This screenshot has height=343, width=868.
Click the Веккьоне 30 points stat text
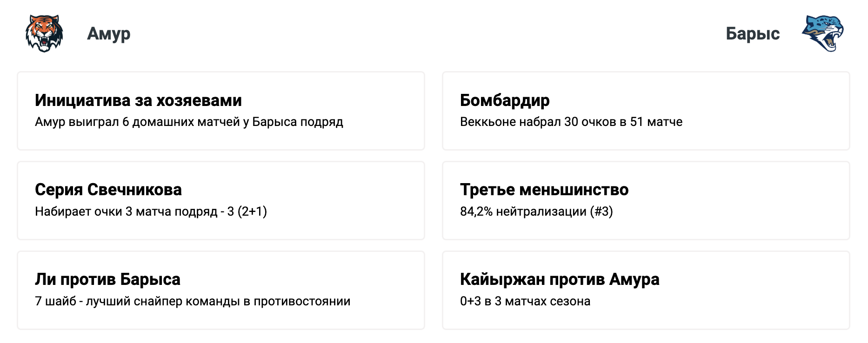(571, 122)
